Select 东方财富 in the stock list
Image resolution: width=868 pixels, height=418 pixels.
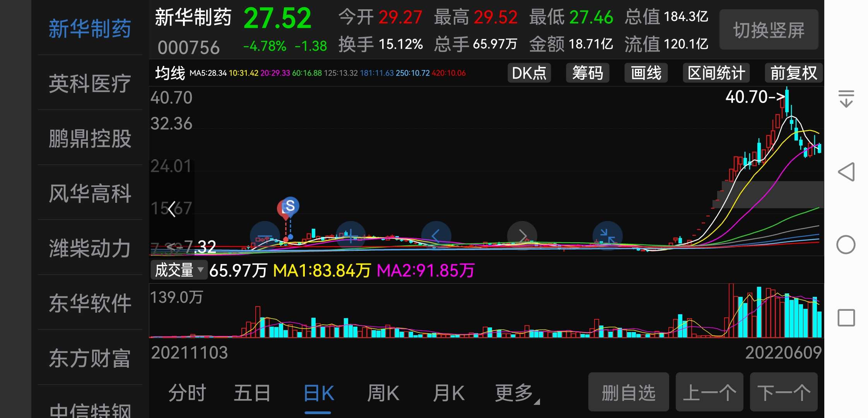click(x=90, y=358)
